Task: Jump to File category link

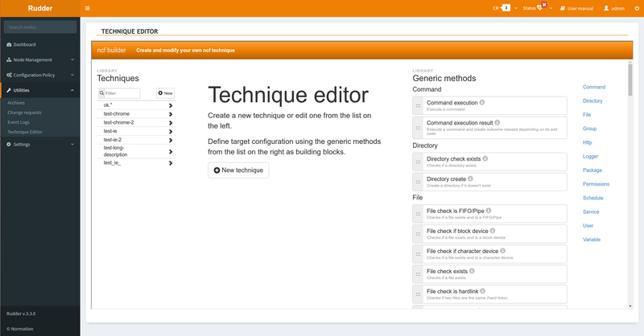Action: pos(587,115)
